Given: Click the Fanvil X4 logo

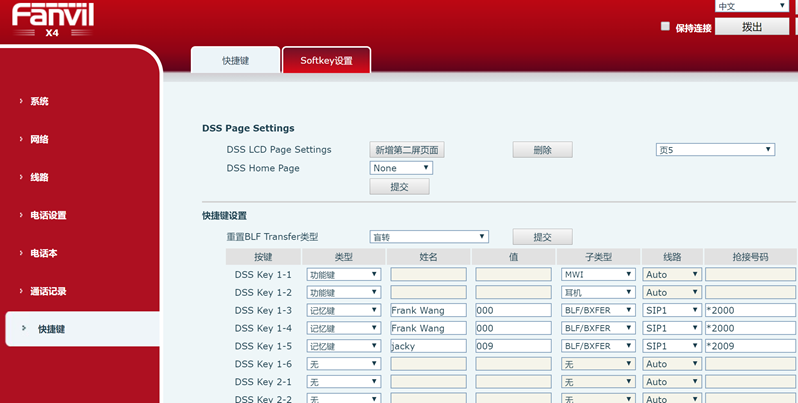Looking at the screenshot, I should (x=51, y=20).
